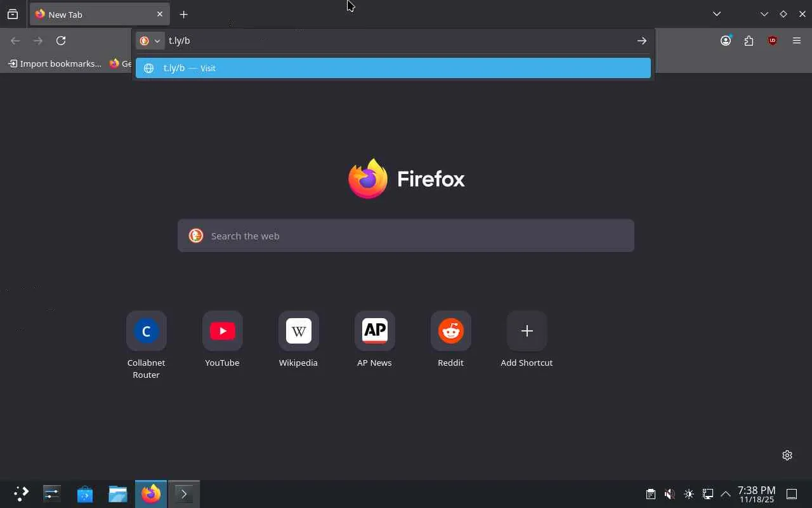Select the New Tab browser tab

point(100,14)
